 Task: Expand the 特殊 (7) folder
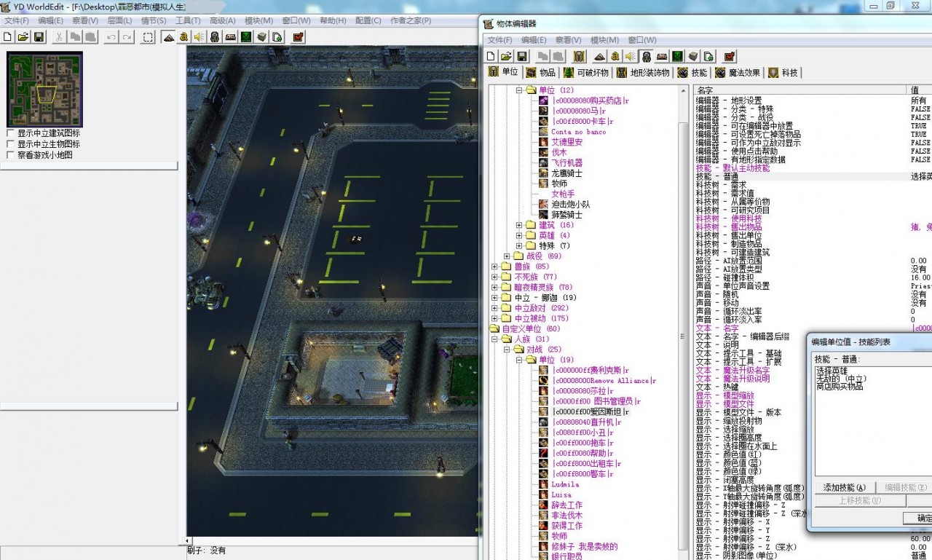tap(520, 246)
